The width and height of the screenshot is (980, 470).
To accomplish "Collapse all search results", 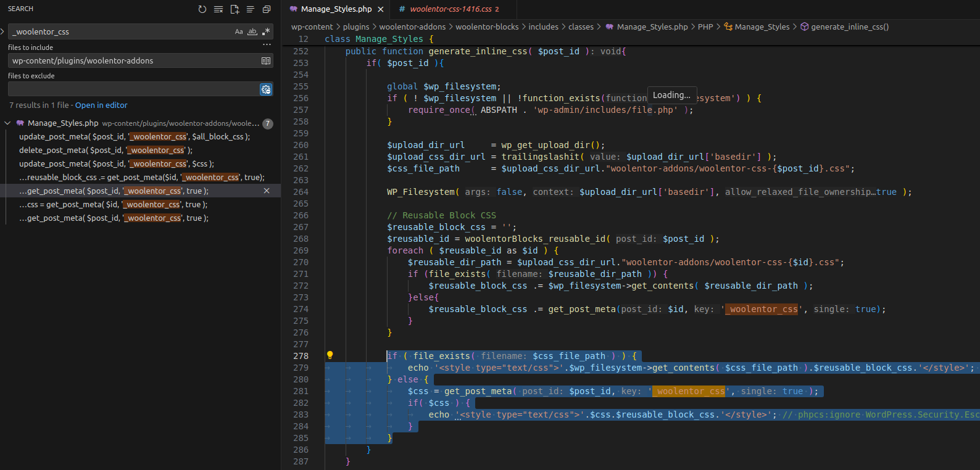I will point(267,9).
